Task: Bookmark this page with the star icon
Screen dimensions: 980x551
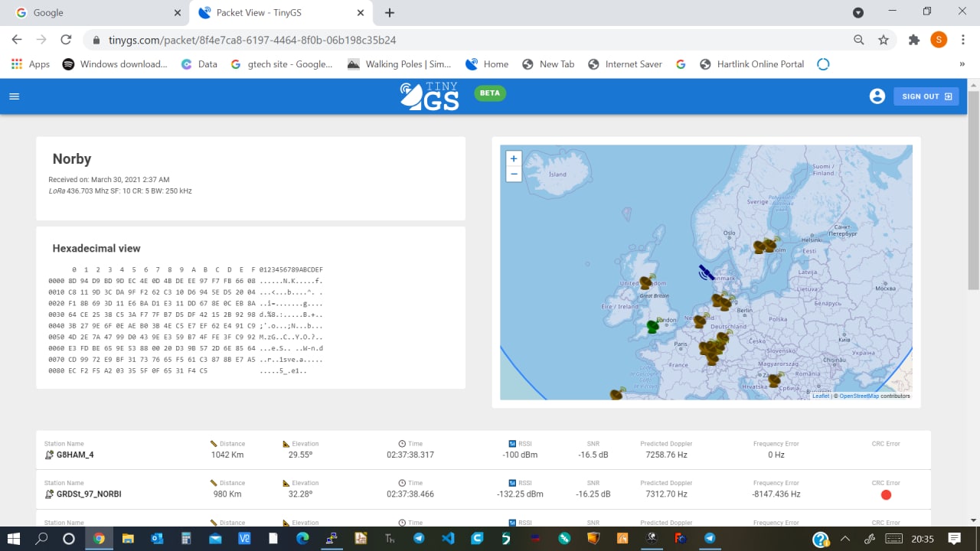Action: point(884,40)
